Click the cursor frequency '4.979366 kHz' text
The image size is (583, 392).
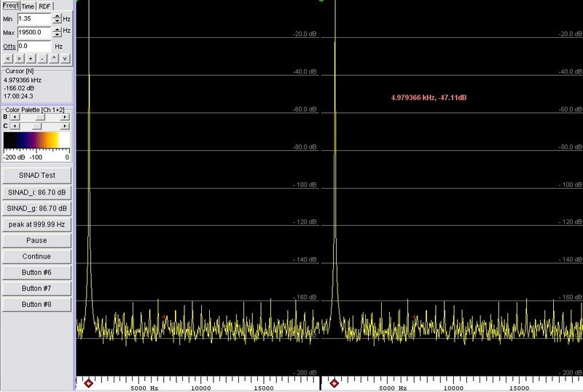(23, 80)
